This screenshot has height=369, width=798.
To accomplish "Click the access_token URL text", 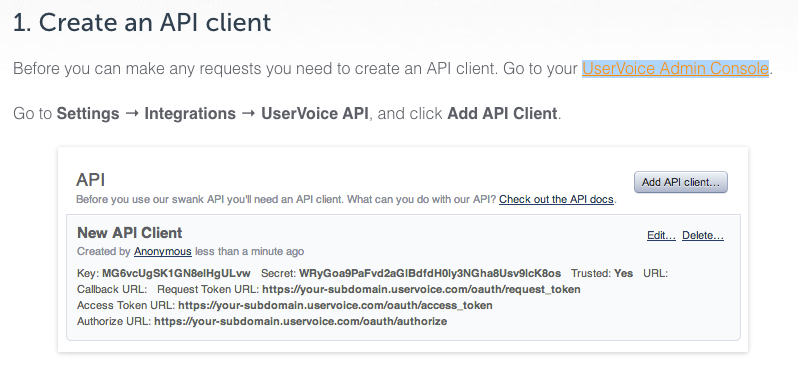I will tap(335, 306).
